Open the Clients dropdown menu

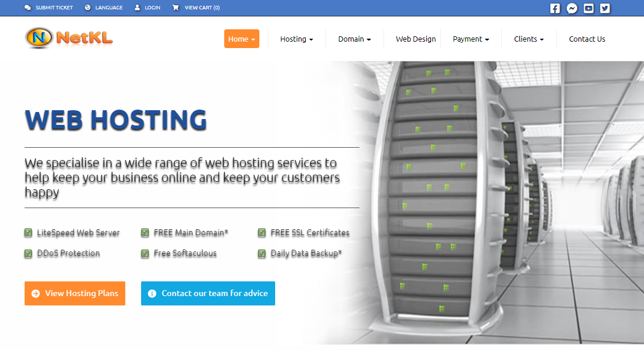coord(529,39)
